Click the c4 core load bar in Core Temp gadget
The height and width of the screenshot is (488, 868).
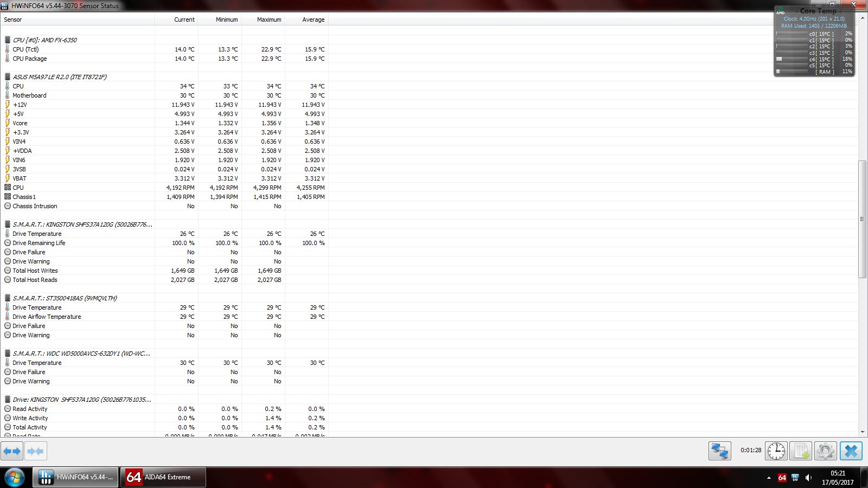[792, 59]
